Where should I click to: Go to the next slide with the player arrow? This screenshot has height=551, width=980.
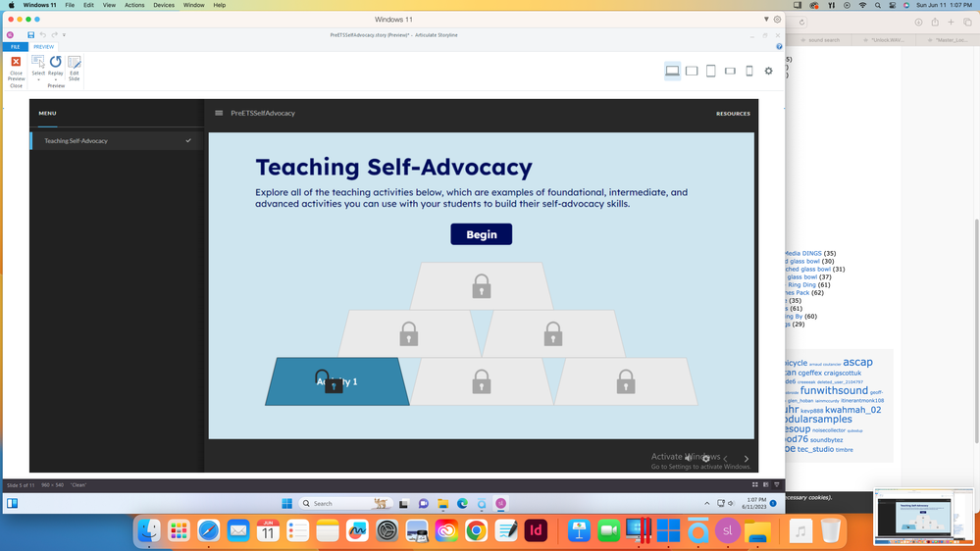click(x=747, y=459)
